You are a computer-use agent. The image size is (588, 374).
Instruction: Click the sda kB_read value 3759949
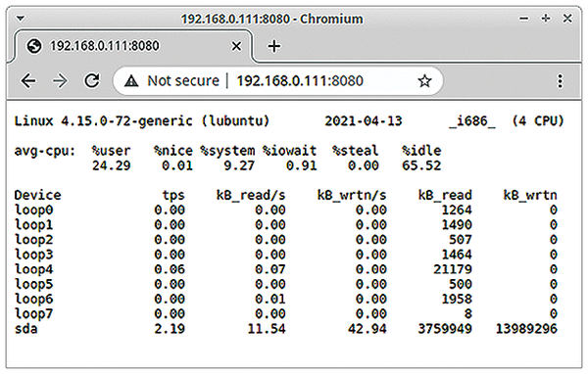445,329
